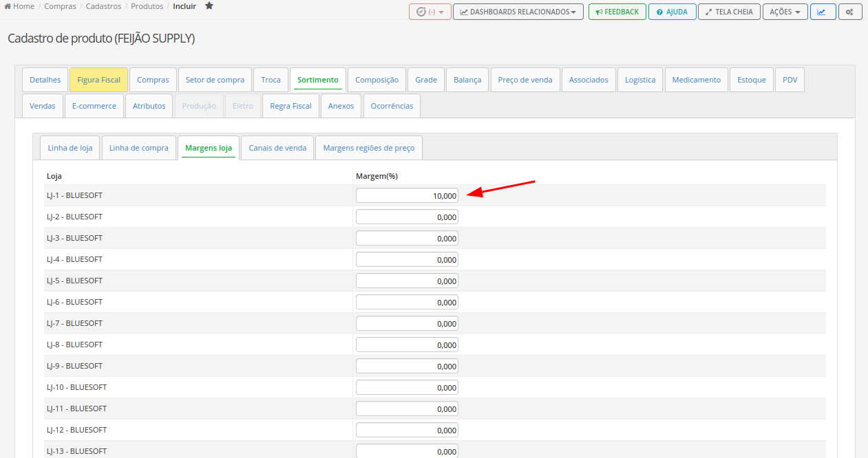The width and height of the screenshot is (868, 458).
Task: Click the blue line chart icon button
Action: click(x=822, y=12)
